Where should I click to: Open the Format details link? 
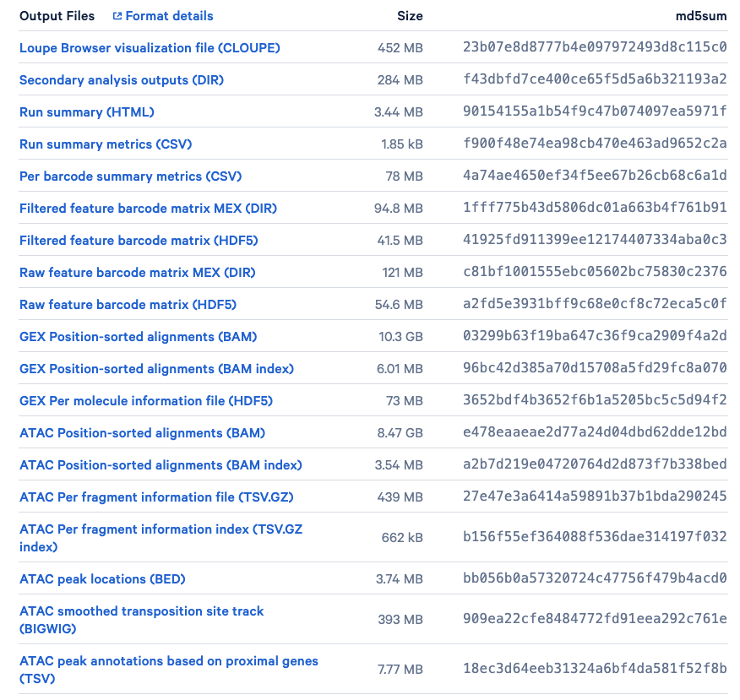(169, 16)
